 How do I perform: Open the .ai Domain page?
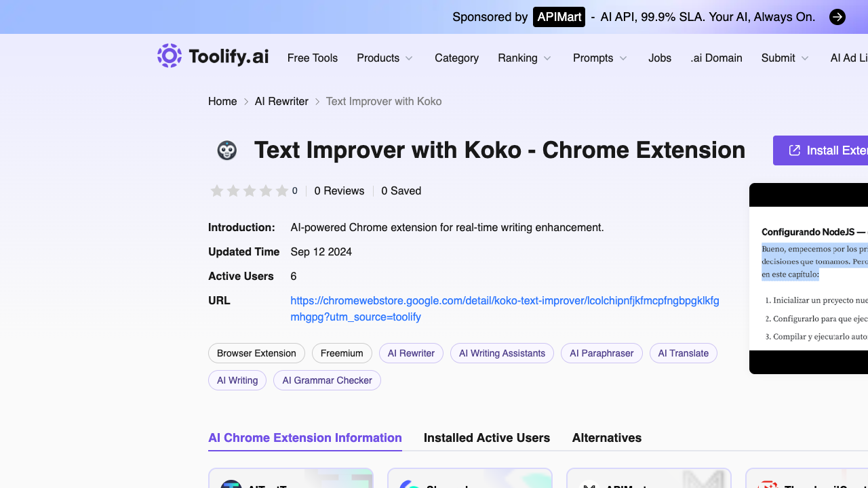(717, 58)
